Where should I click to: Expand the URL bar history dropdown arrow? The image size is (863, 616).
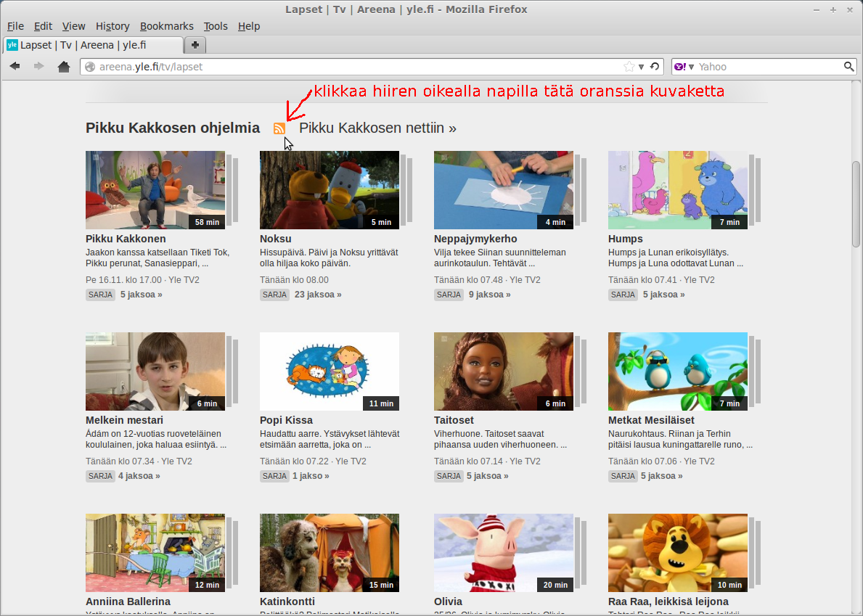[x=641, y=67]
